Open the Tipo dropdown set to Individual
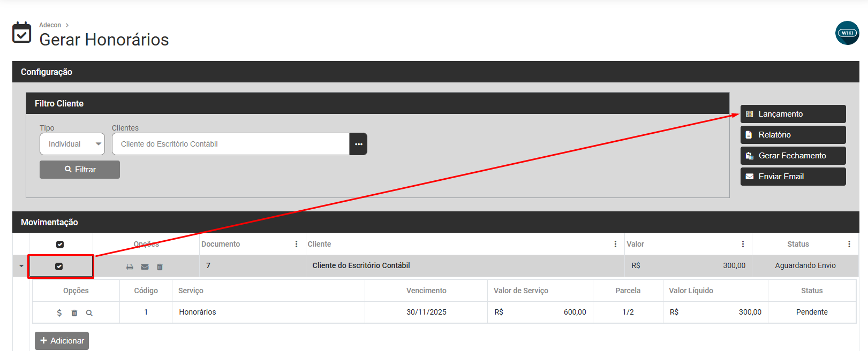Screen dimensions: 868x351 tap(72, 144)
